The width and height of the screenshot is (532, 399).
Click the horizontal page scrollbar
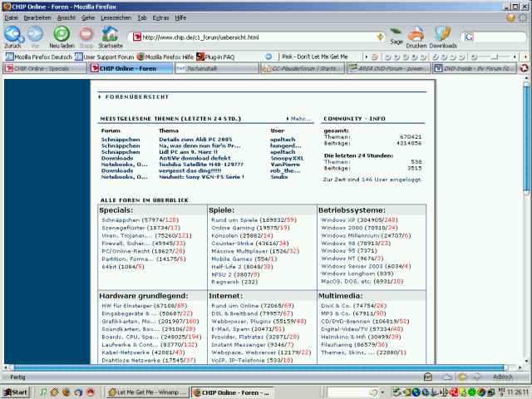[261, 367]
